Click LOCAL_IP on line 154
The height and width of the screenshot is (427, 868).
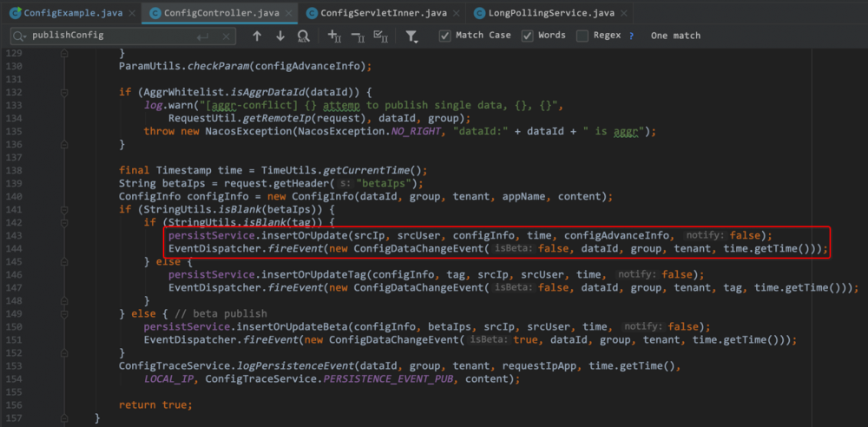[168, 378]
